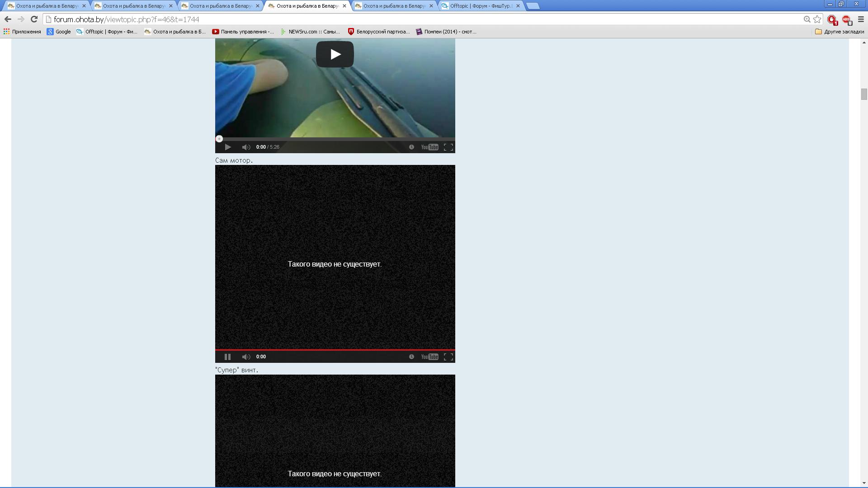
Task: Enter fullscreen on first video
Action: pyautogui.click(x=448, y=147)
